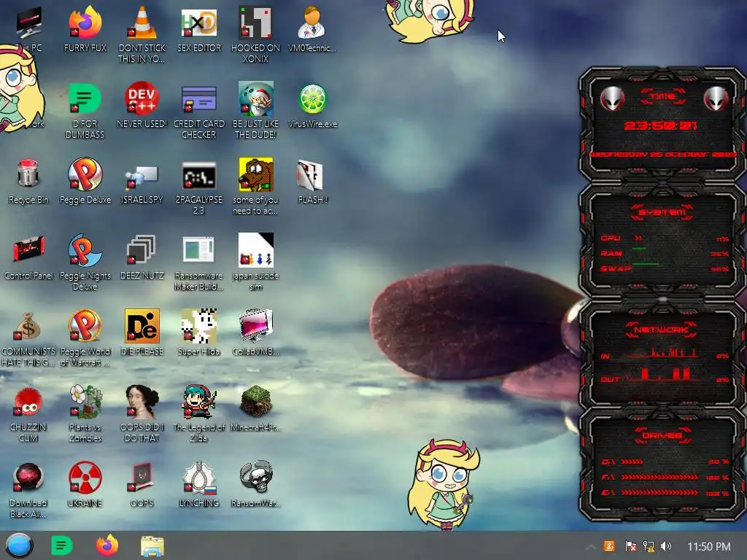This screenshot has width=747, height=560.
Task: Open the 2PACALYPSE 2.3 command prompt icon
Action: click(199, 175)
